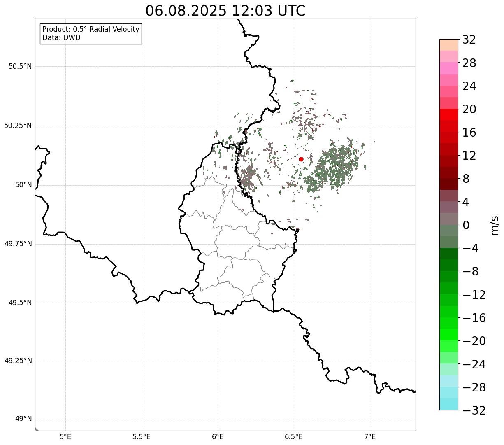This screenshot has height=445, width=504.
Task: Click the peach top swatch of the colorbar
Action: [449, 45]
